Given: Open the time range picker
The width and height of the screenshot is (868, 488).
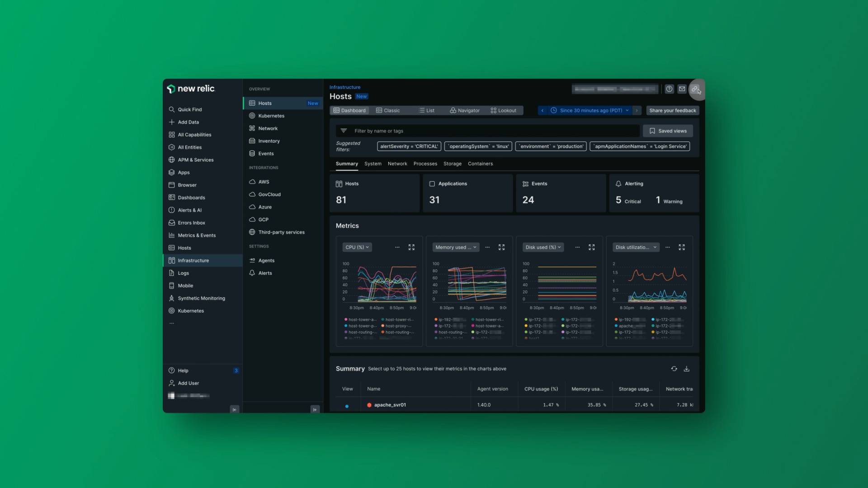Looking at the screenshot, I should point(590,111).
